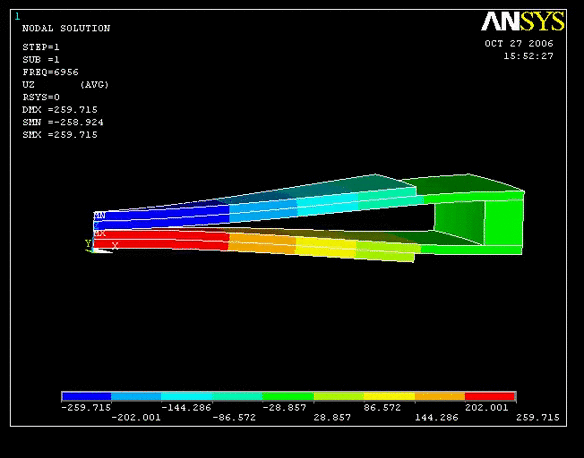This screenshot has height=458, width=584.
Task: Pick the yellow legend color band
Action: (x=389, y=396)
